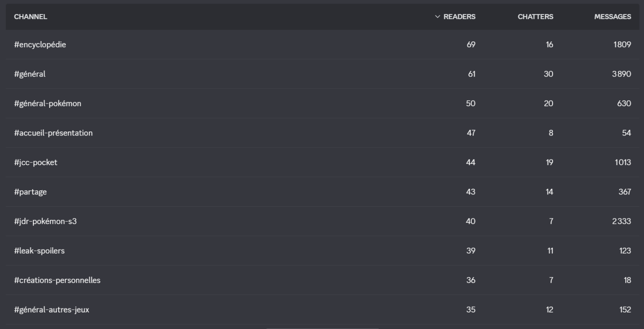Open the #leak-spoilers channel row

tap(322, 251)
